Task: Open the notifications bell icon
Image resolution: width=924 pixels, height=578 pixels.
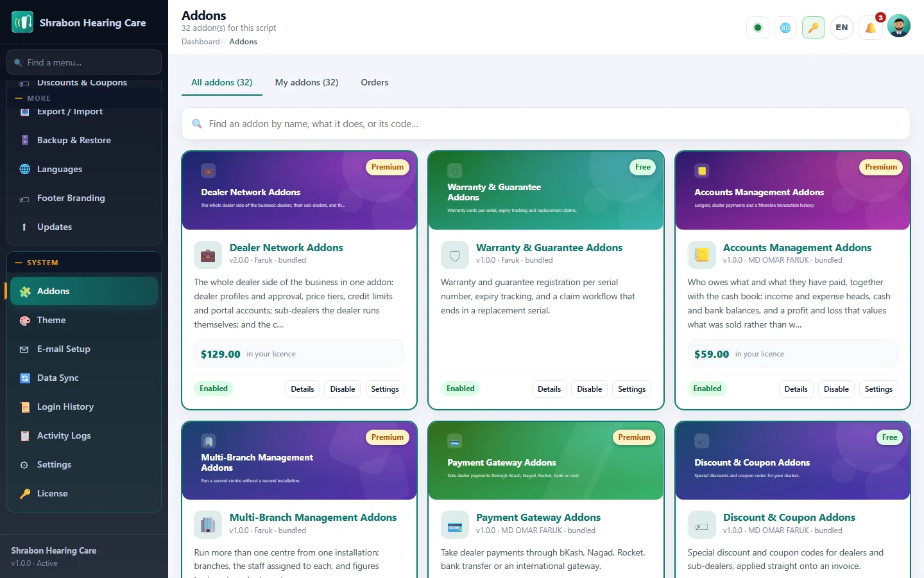Action: point(870,28)
